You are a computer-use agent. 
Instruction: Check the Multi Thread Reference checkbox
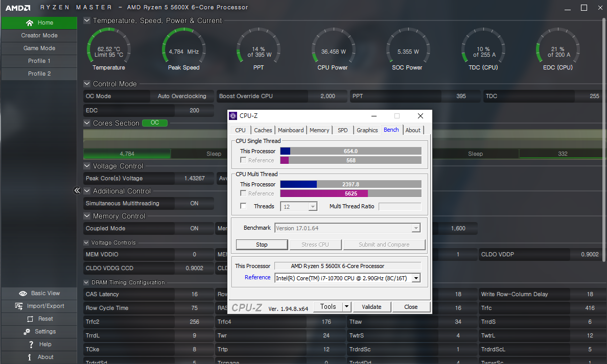click(244, 193)
